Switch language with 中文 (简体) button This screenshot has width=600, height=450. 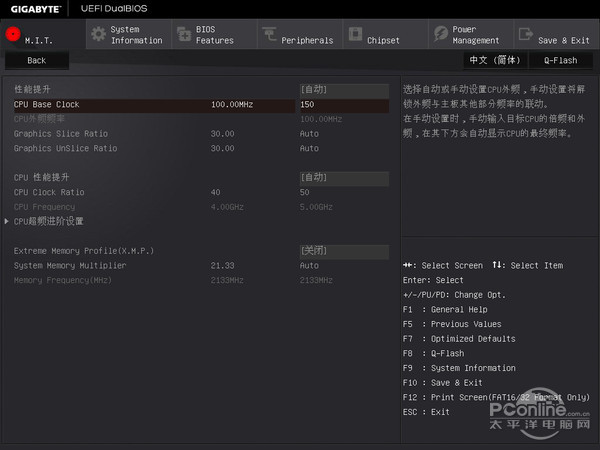(495, 60)
